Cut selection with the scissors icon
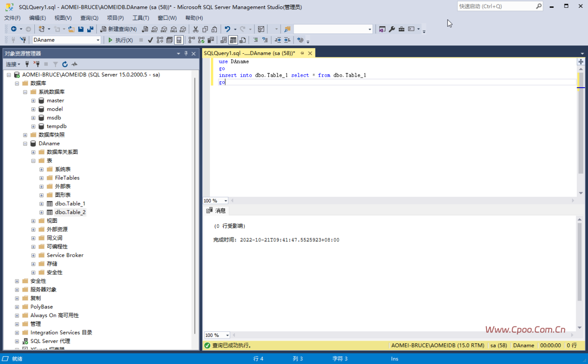588x364 pixels. click(195, 29)
